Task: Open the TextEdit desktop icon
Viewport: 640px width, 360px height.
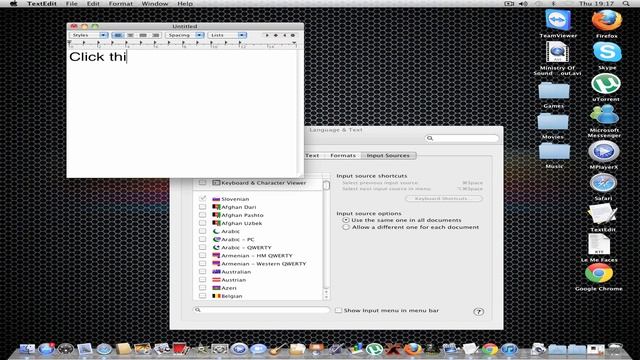Action: [602, 214]
